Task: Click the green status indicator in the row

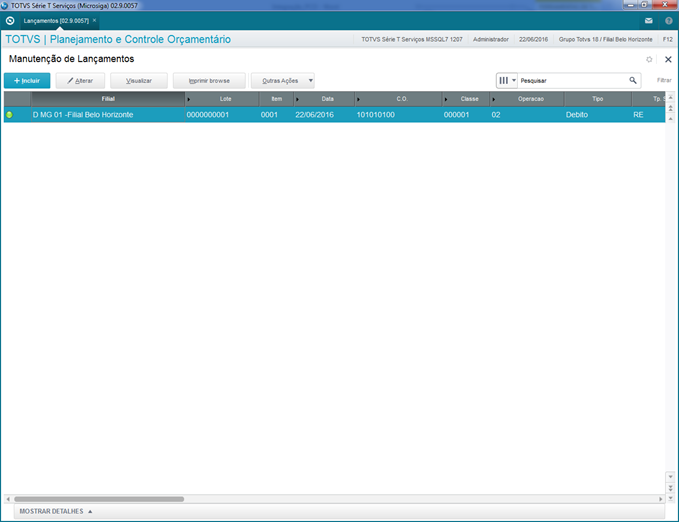Action: coord(9,115)
